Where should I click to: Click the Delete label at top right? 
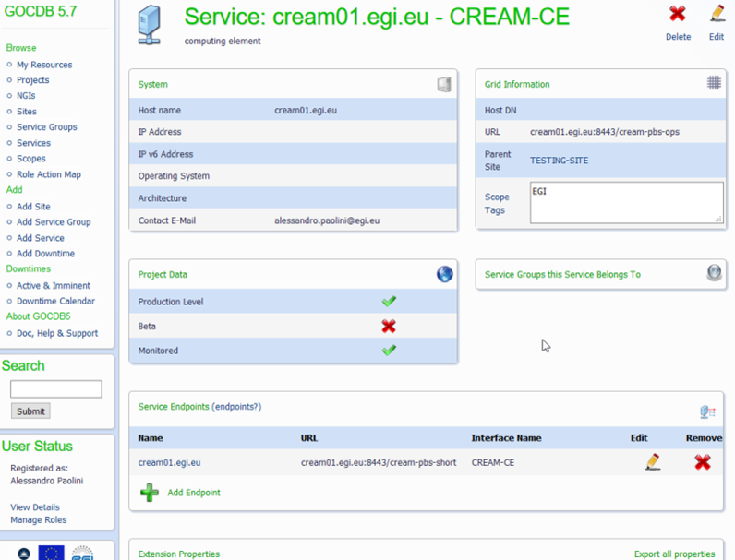pos(679,37)
